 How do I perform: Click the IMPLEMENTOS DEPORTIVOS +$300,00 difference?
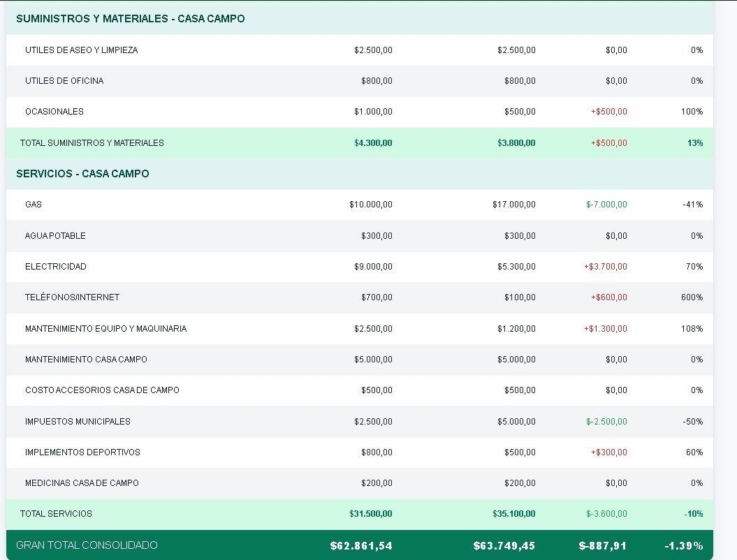608,452
